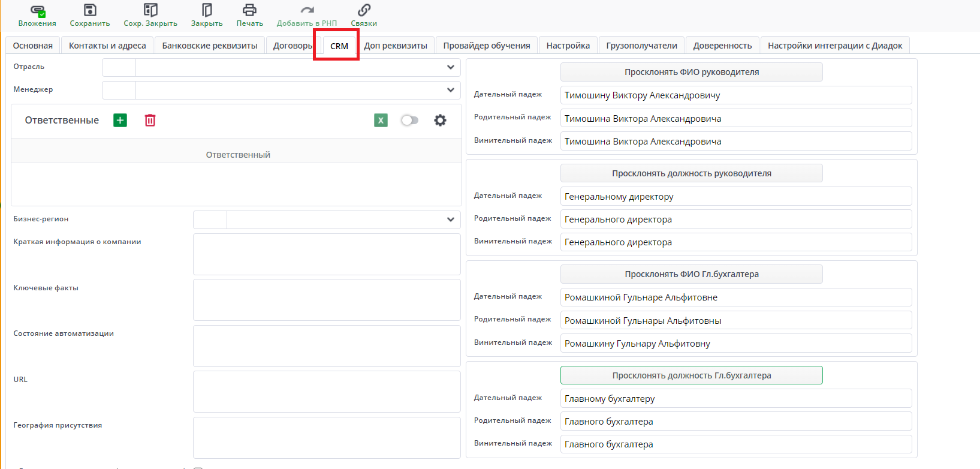Click the Просклонять должность Гл.бухгалтера button

pyautogui.click(x=691, y=375)
